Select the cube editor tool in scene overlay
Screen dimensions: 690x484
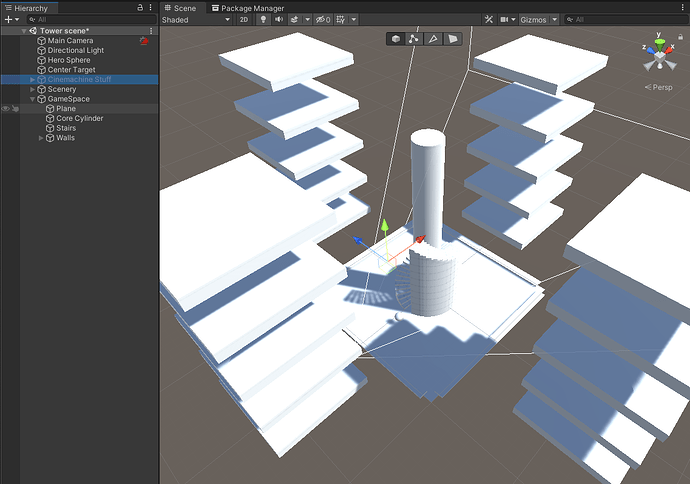pyautogui.click(x=396, y=39)
